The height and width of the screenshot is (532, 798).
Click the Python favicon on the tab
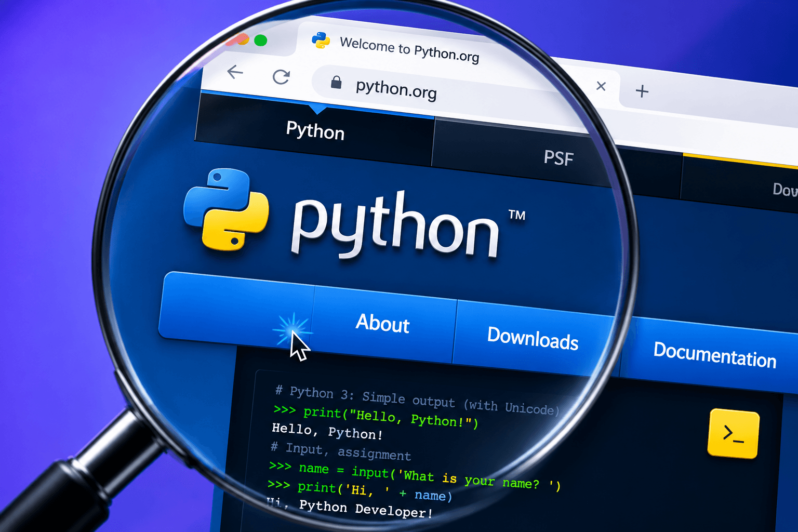(321, 40)
